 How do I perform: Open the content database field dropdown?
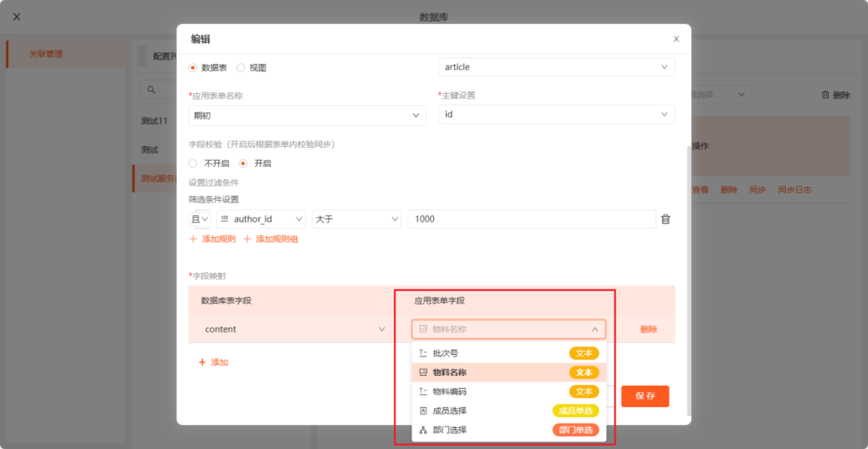[x=293, y=329]
